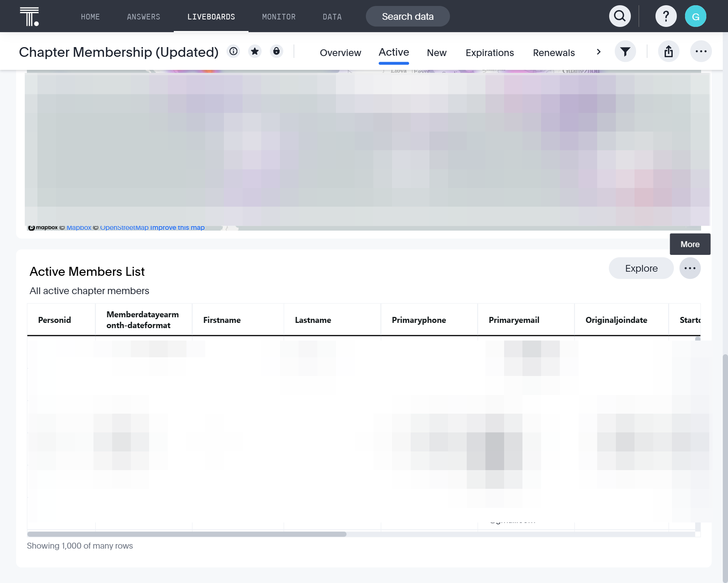Go to HOME in top navigation
This screenshot has height=583, width=728.
[x=90, y=17]
